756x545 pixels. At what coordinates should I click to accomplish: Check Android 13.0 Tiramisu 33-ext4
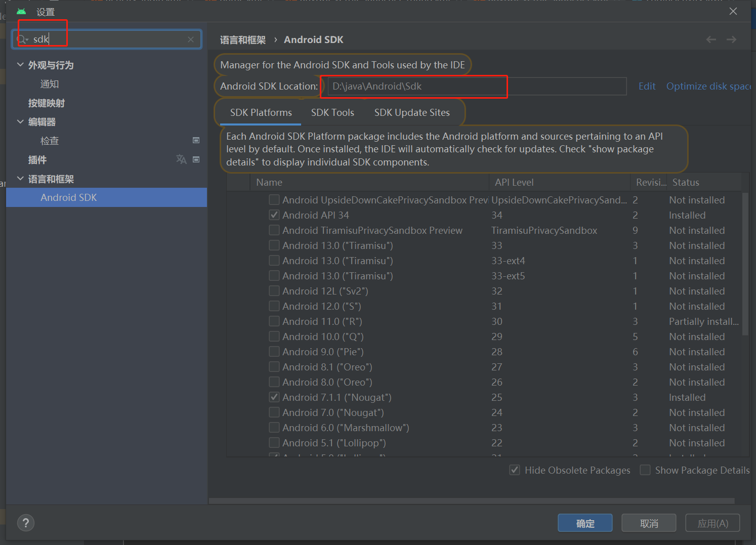tap(274, 261)
